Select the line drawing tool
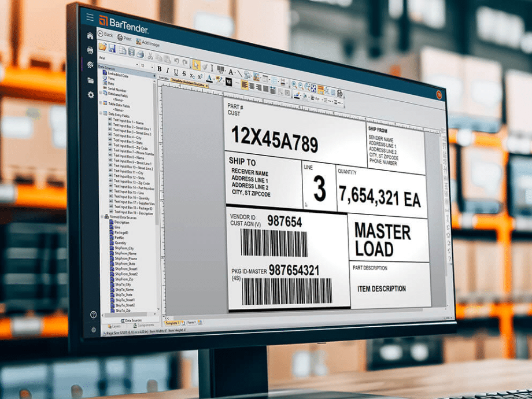The image size is (532, 399). point(240,73)
